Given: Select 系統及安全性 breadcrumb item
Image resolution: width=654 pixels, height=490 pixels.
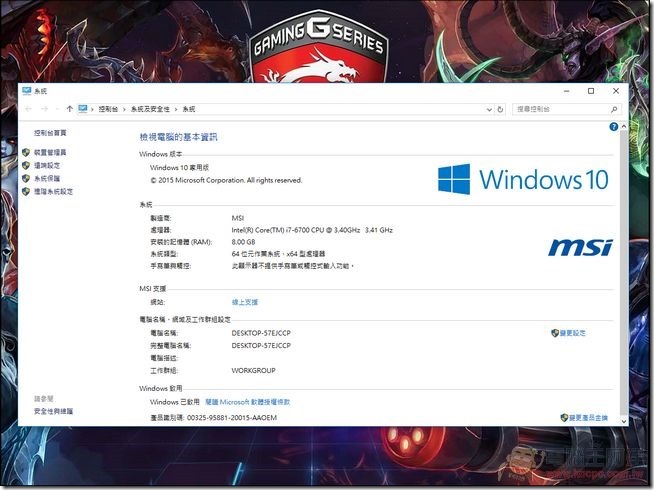Looking at the screenshot, I should tap(150, 109).
